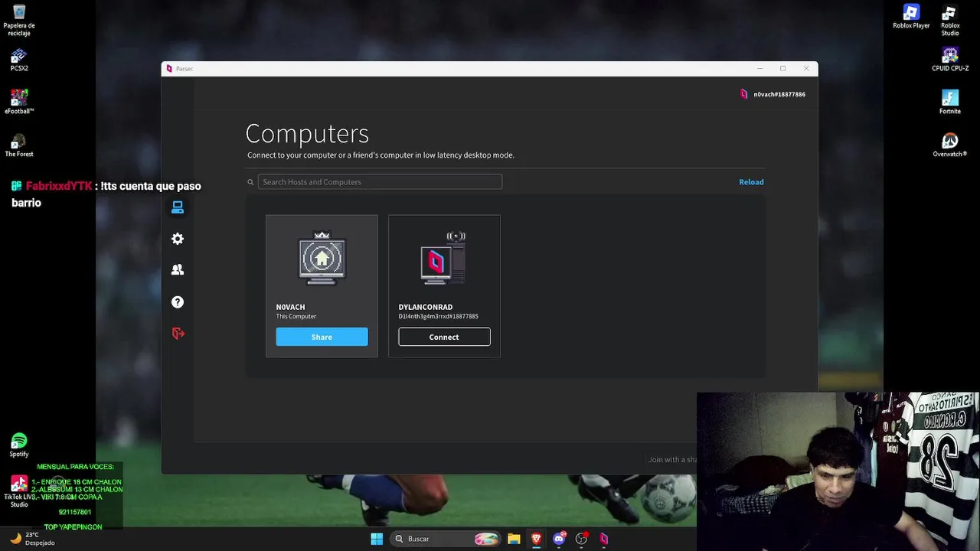
Task: Open Brave browser from the taskbar
Action: (536, 539)
